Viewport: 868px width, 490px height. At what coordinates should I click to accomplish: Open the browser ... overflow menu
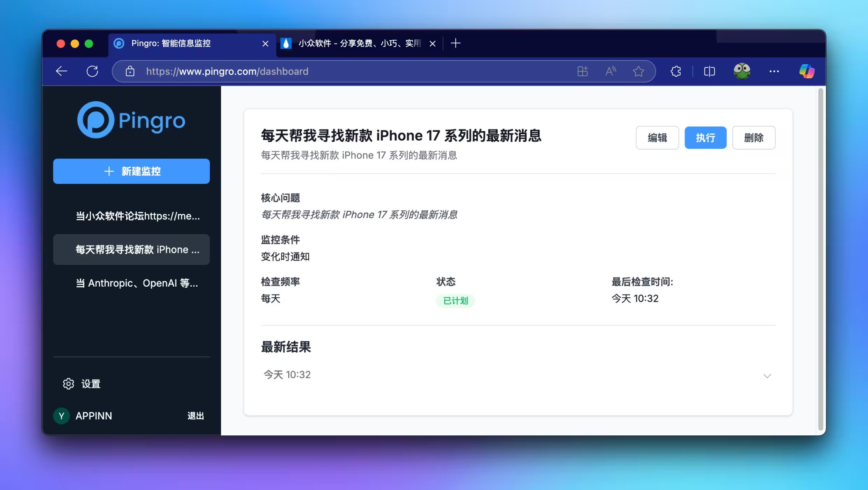point(774,71)
